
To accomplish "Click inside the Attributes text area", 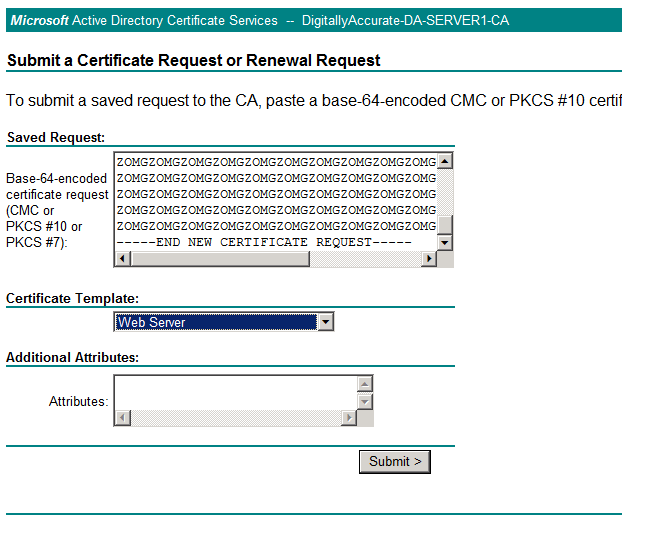I will 236,393.
